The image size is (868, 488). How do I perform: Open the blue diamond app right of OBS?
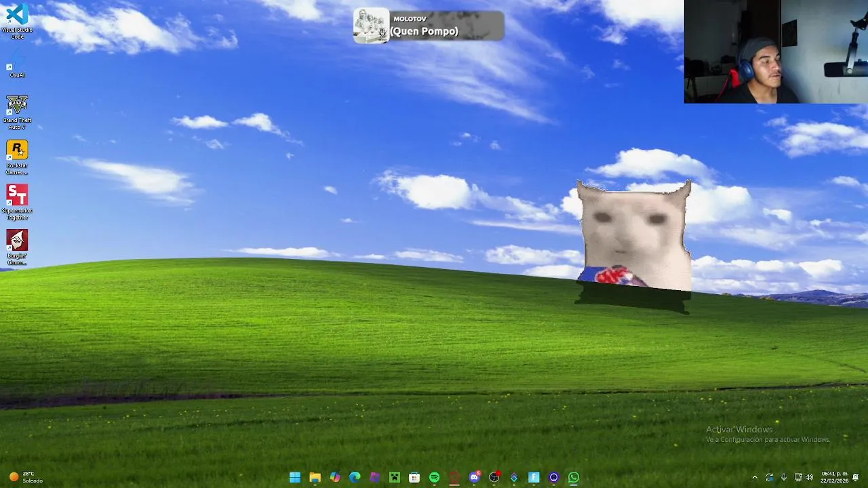[x=514, y=477]
